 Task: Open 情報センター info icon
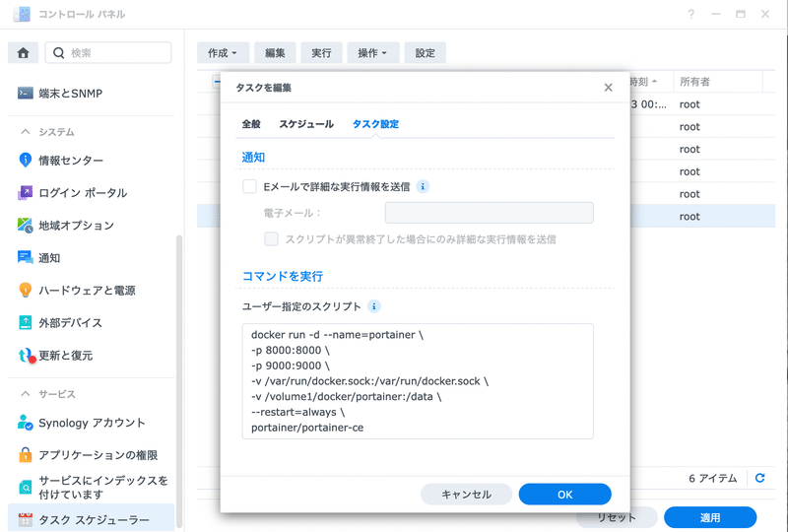pos(26,160)
